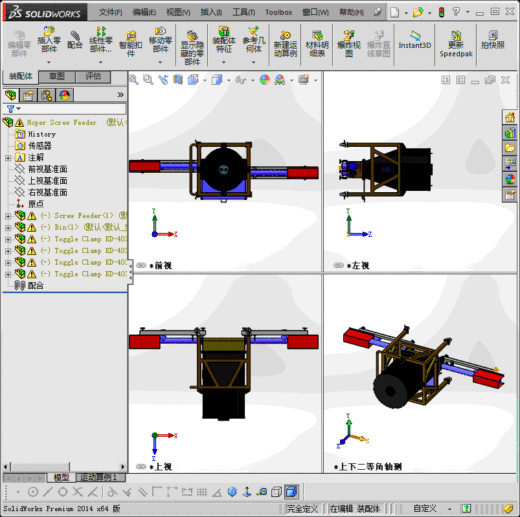Select the 模型 bottom tab

tap(62, 478)
